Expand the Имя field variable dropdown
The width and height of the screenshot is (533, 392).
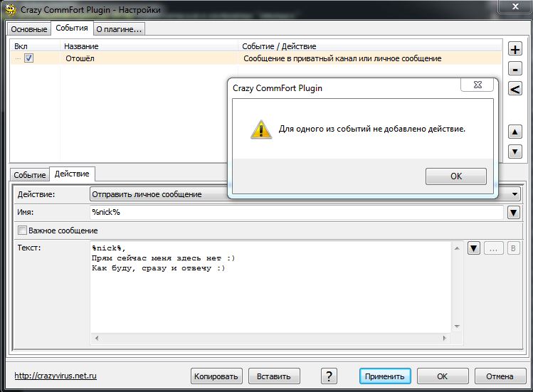point(513,212)
